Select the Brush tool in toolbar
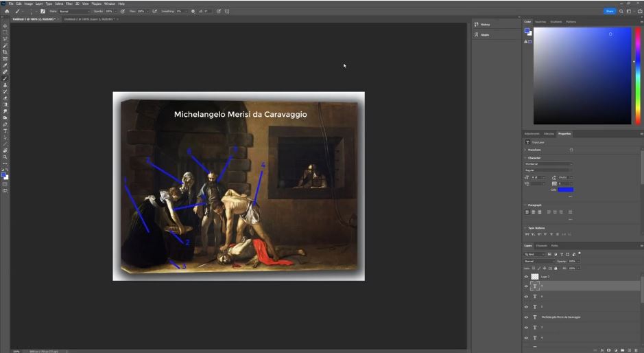 [x=5, y=78]
